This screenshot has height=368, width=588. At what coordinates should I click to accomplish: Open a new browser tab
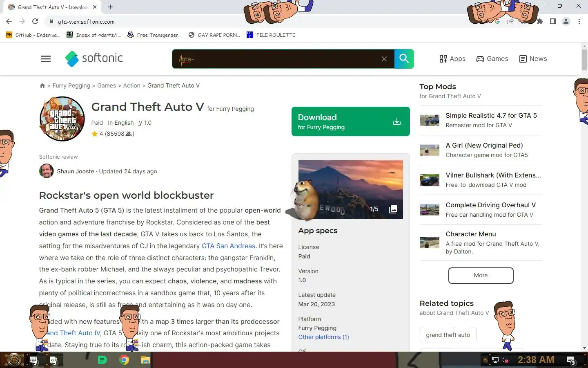tap(110, 7)
